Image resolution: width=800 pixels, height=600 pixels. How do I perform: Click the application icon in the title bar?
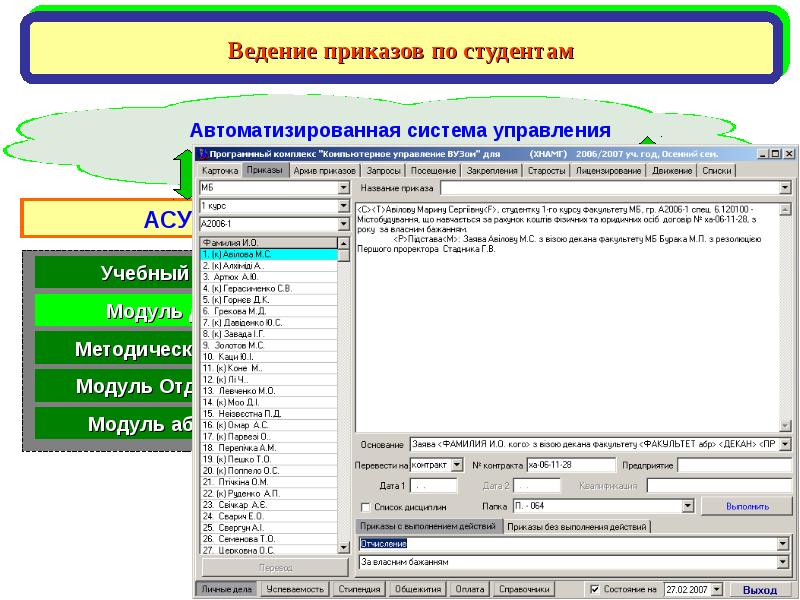click(202, 153)
